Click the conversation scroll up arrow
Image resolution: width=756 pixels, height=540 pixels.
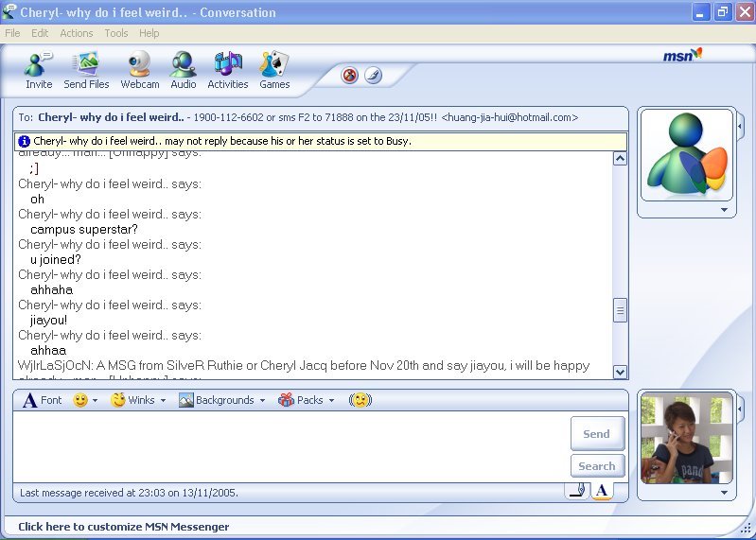(620, 159)
